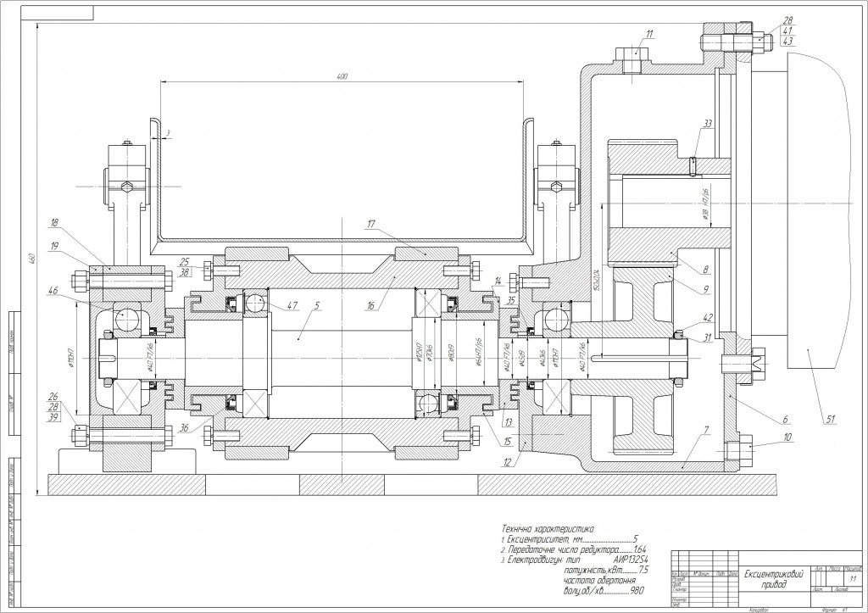Select callout number '42'

pos(709,318)
